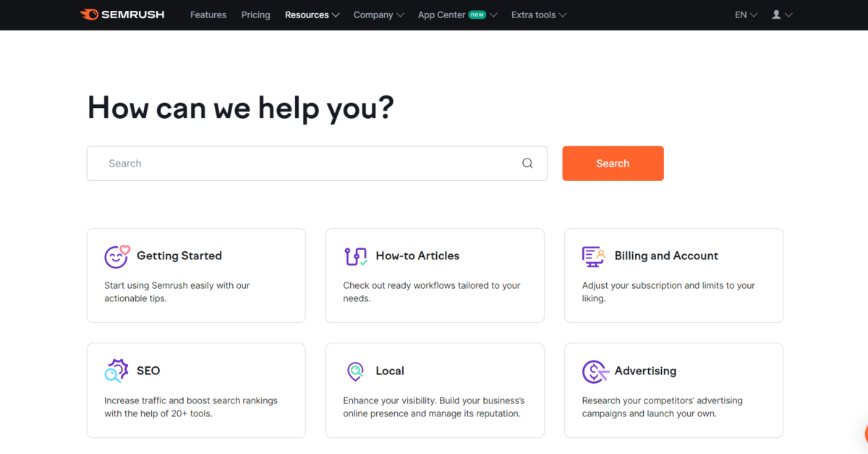The image size is (868, 454).
Task: Open the Billing and Account heading link
Action: tap(666, 256)
